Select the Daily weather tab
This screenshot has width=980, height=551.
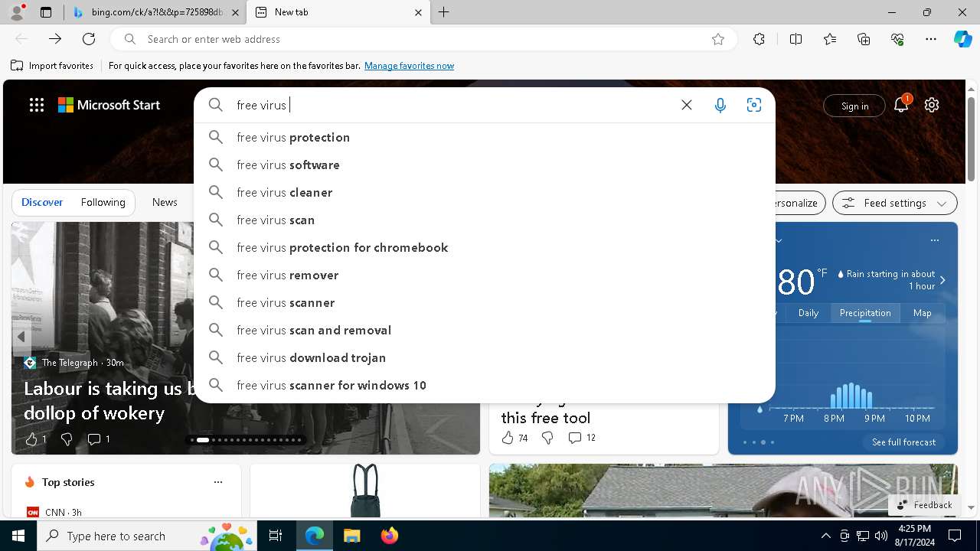click(808, 313)
